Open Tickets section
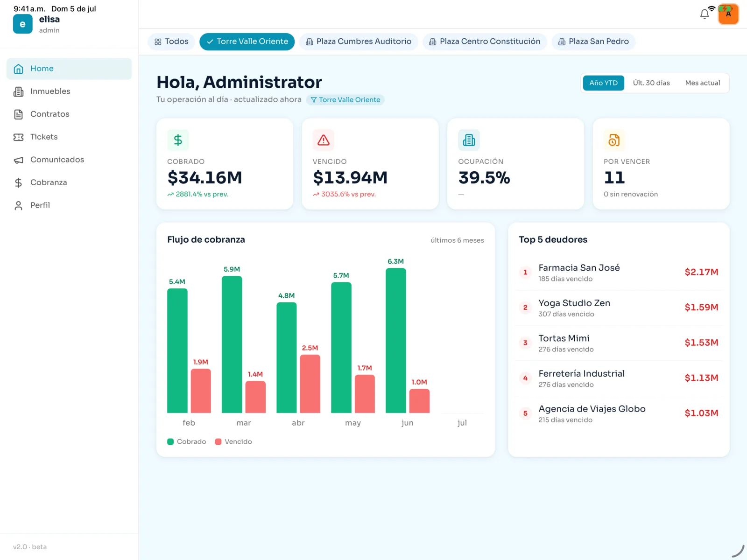Image resolution: width=747 pixels, height=560 pixels. (x=69, y=137)
